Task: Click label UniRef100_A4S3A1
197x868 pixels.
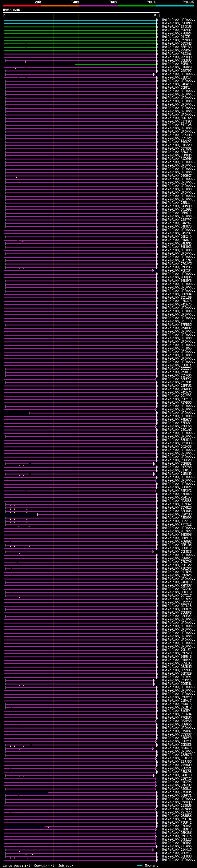Action: click(x=177, y=54)
